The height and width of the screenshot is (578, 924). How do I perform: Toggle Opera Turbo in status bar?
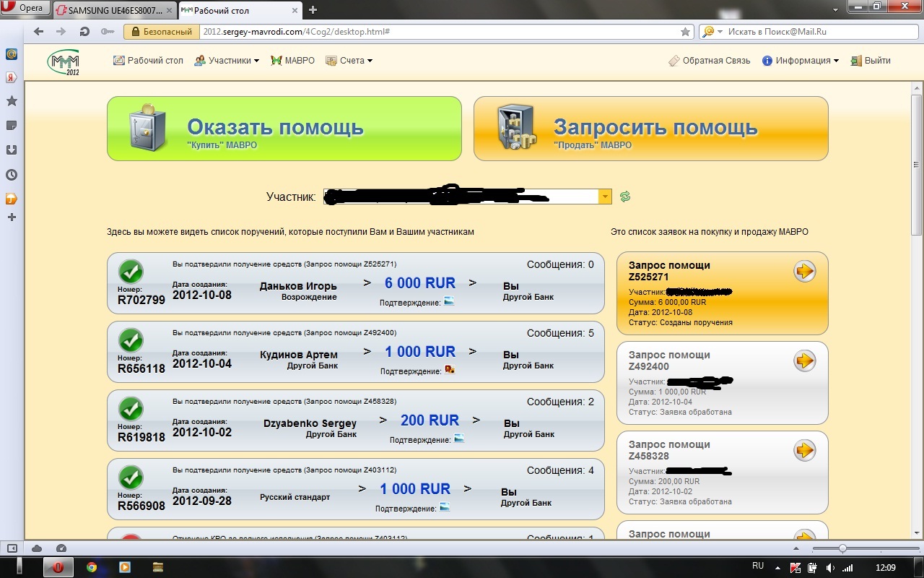(61, 548)
